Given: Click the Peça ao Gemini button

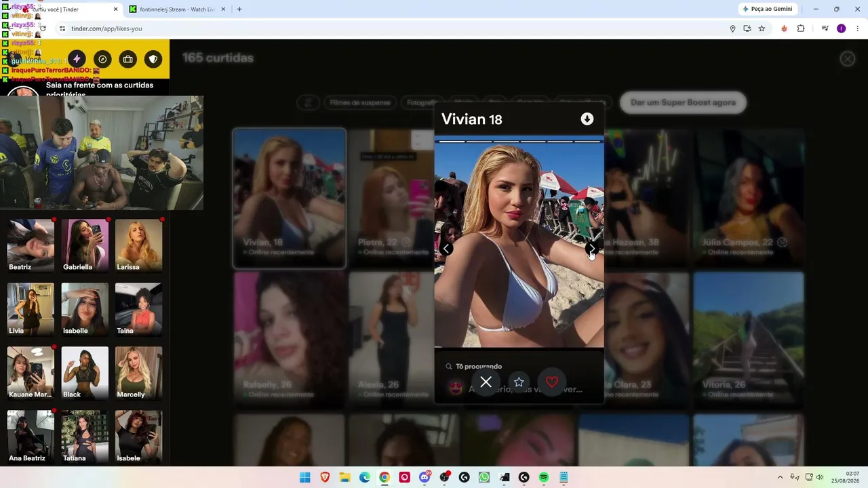Looking at the screenshot, I should point(767,9).
